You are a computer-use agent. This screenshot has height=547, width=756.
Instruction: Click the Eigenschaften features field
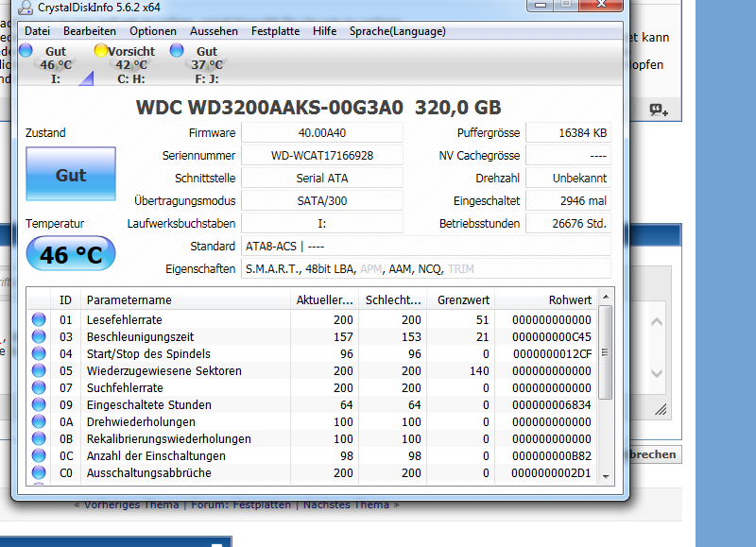426,269
